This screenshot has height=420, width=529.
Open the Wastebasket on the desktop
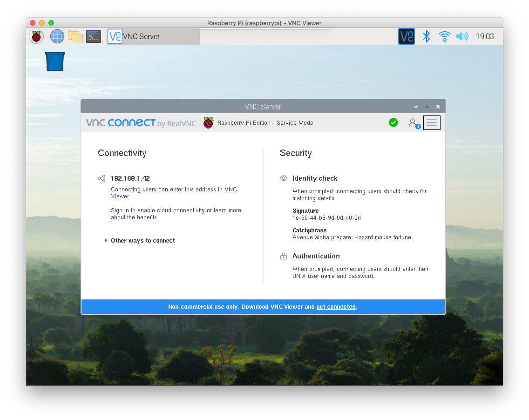coord(54,61)
